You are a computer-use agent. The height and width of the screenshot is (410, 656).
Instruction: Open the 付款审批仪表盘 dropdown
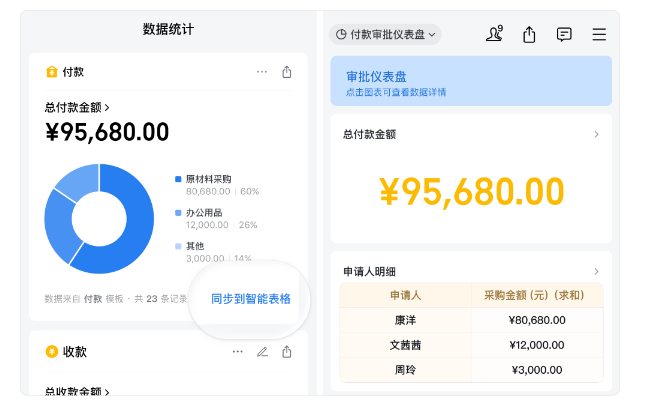click(x=385, y=34)
